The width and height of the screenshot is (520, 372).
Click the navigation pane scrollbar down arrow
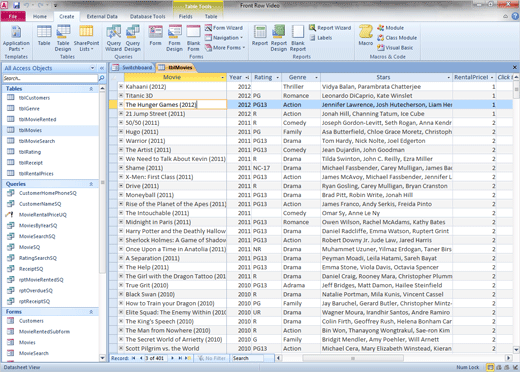click(102, 358)
